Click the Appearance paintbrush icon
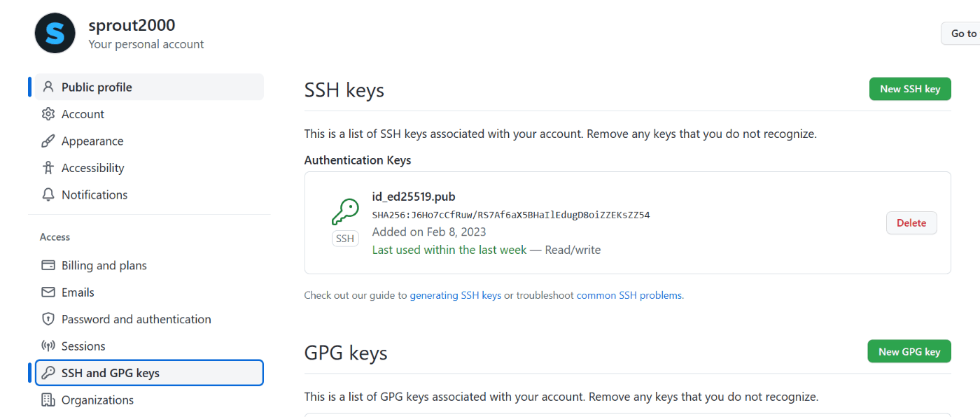This screenshot has width=980, height=417. [48, 141]
